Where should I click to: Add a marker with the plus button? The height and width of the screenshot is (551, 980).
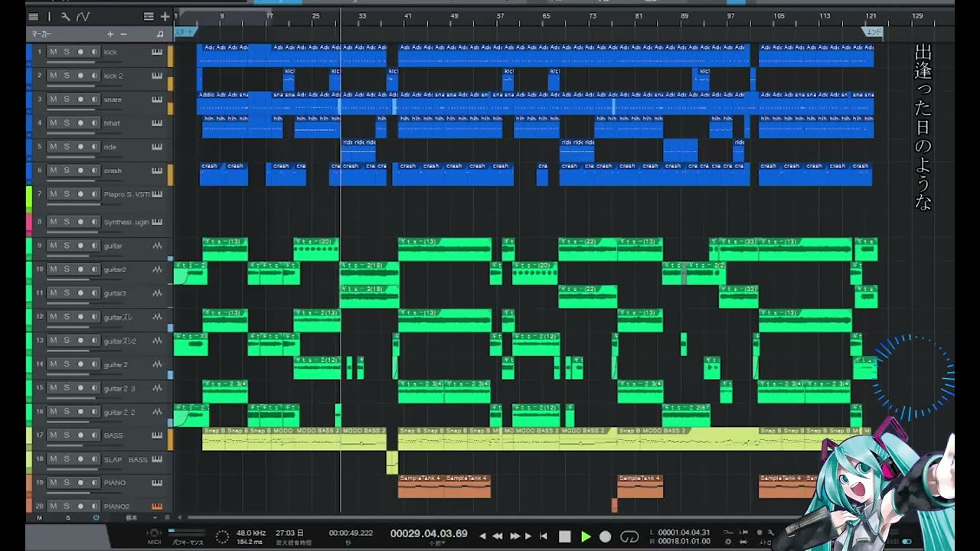[x=110, y=34]
